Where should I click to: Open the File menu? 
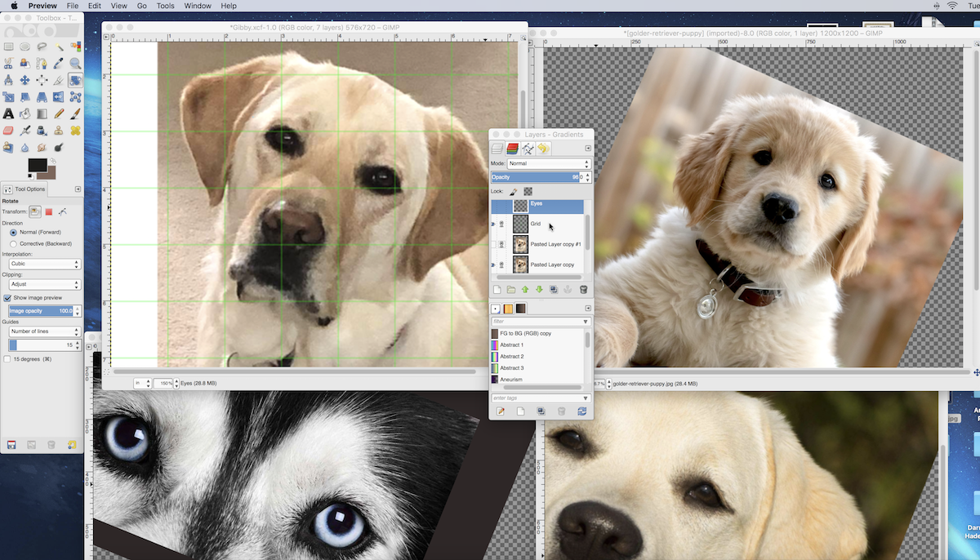click(x=73, y=6)
